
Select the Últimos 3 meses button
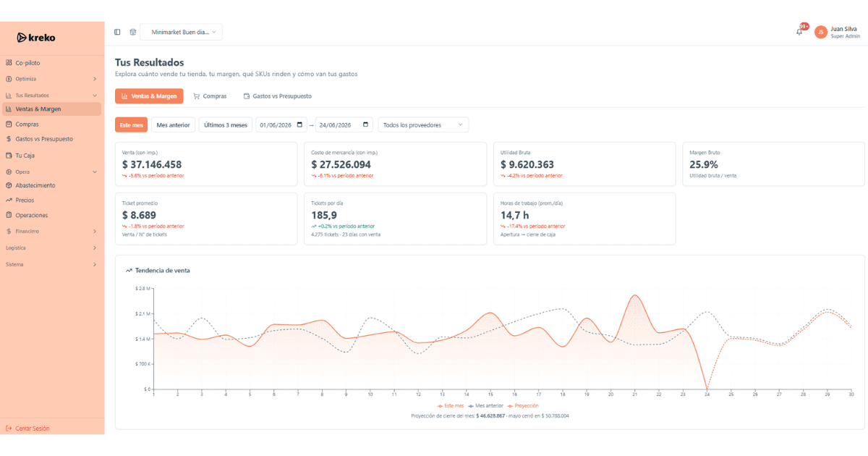point(225,124)
